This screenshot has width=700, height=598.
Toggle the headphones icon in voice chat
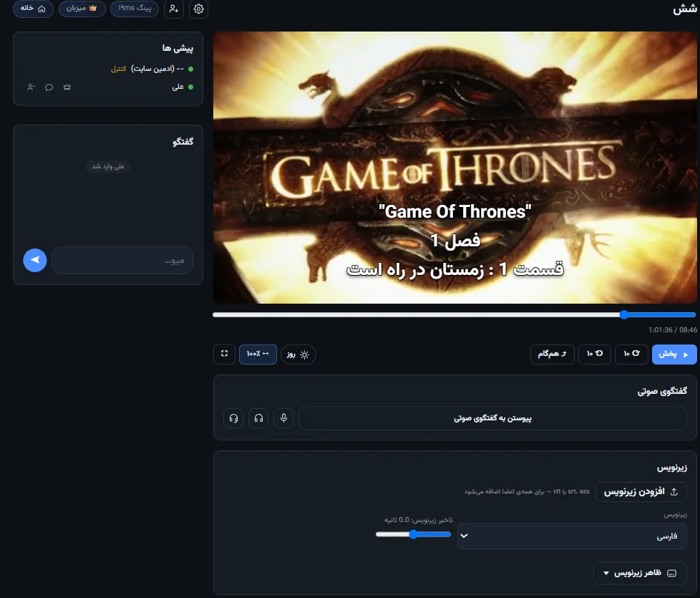(258, 418)
